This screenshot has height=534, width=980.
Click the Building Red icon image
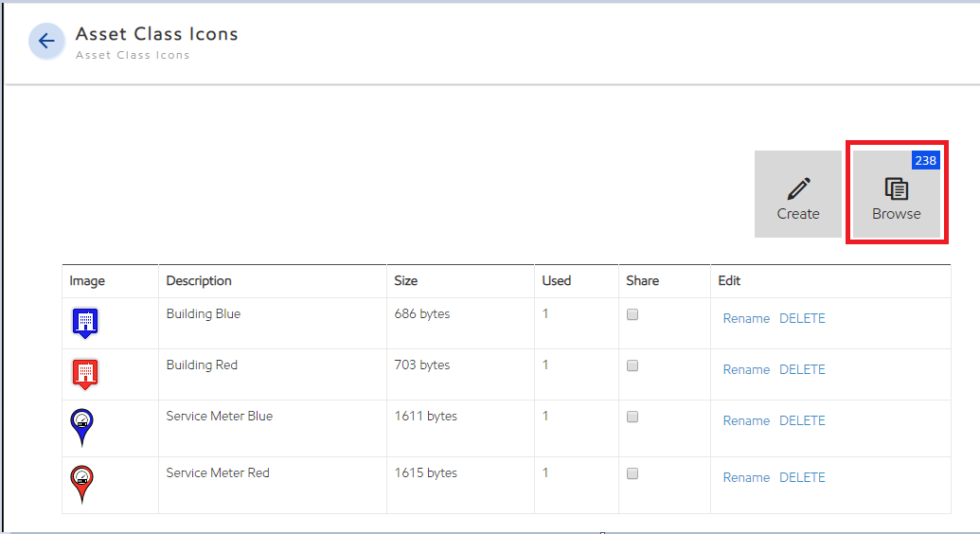[85, 374]
